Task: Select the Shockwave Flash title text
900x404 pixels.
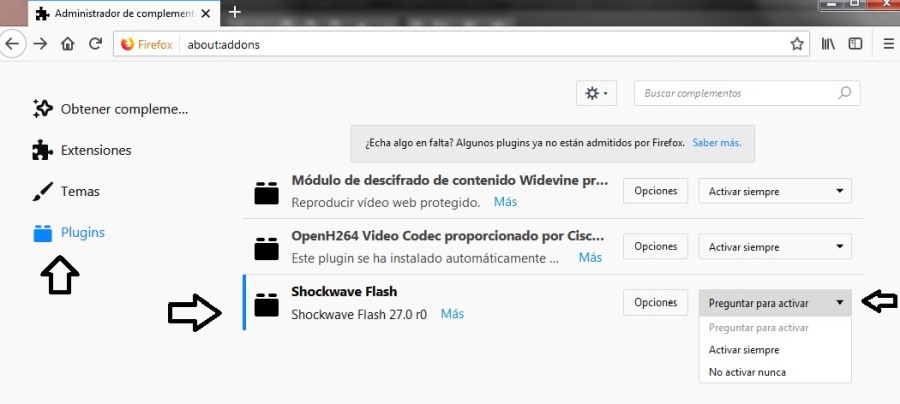Action: pos(344,292)
